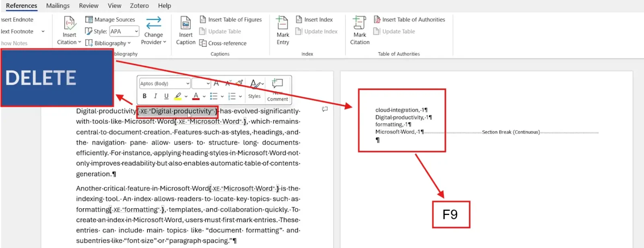The image size is (644, 248).
Task: Click the Mark Entry icon
Action: 282,23
